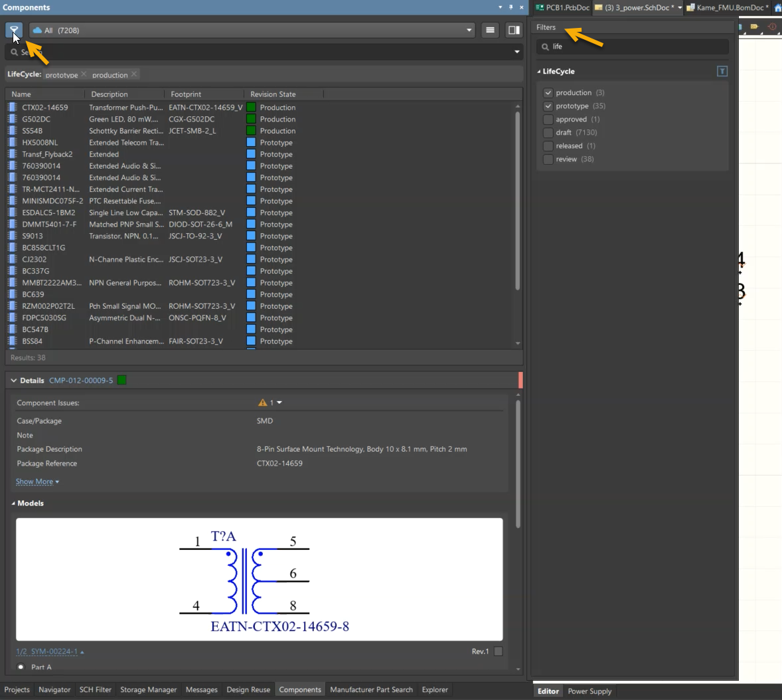The image size is (782, 700).
Task: Click the Show More link
Action: click(35, 481)
